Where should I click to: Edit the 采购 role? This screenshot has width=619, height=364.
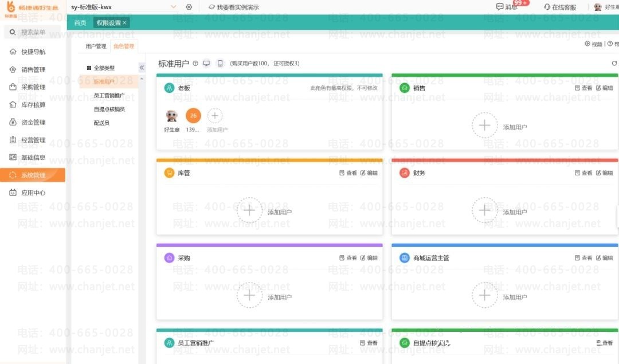pyautogui.click(x=369, y=258)
